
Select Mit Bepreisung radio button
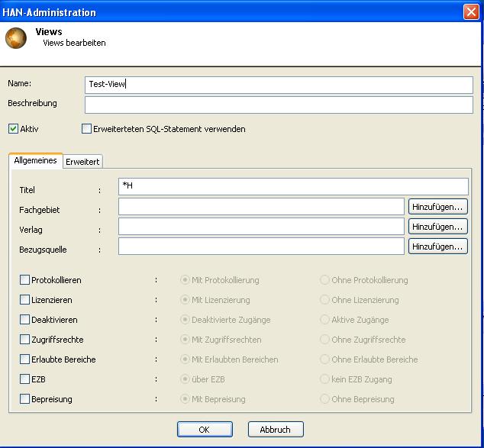click(185, 399)
